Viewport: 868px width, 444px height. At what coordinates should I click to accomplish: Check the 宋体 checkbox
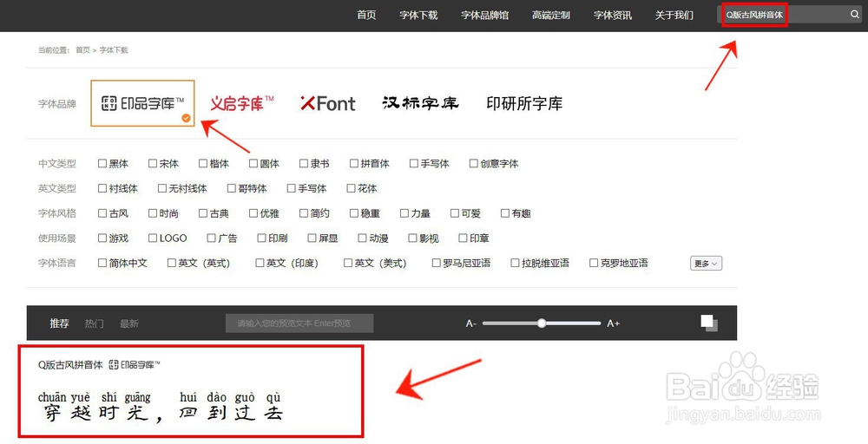pyautogui.click(x=153, y=163)
